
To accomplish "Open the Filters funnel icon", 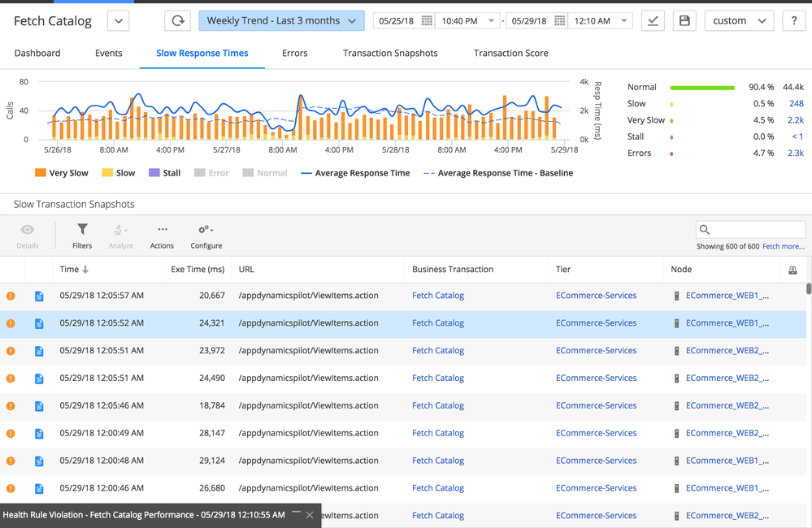I will click(82, 229).
